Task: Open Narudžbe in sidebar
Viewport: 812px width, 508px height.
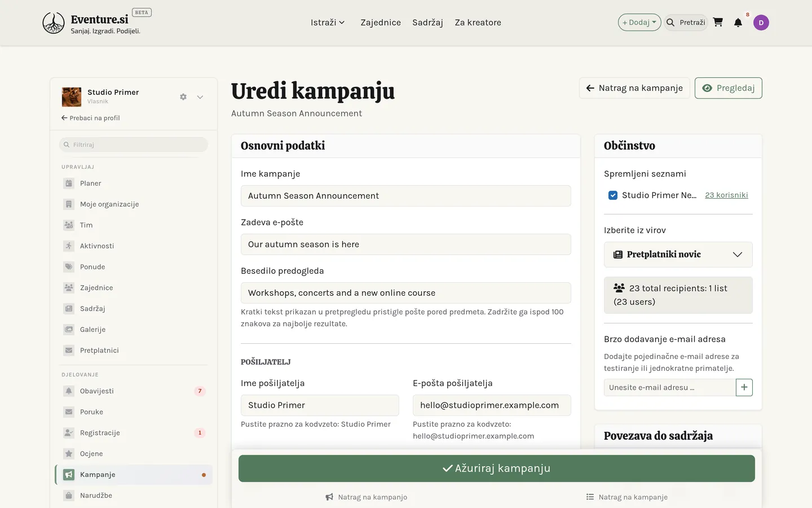Action: click(x=134, y=496)
